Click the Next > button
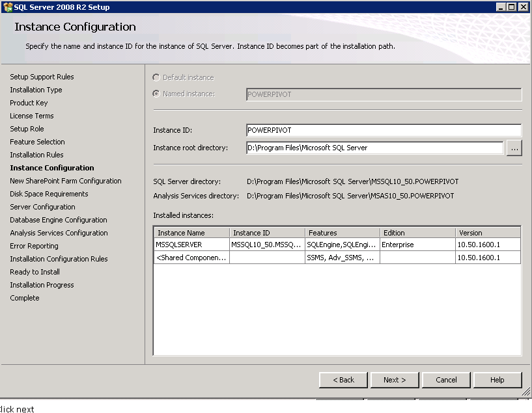 coord(395,380)
